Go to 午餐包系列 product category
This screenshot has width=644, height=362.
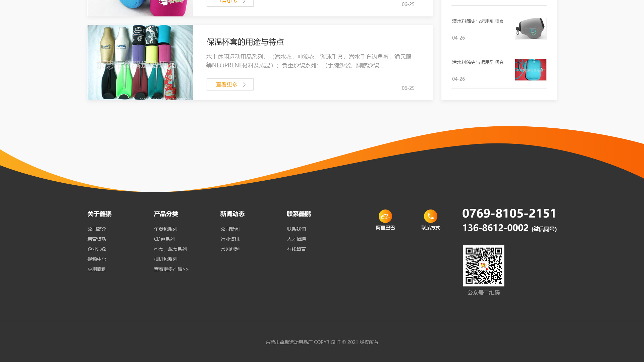tap(165, 229)
